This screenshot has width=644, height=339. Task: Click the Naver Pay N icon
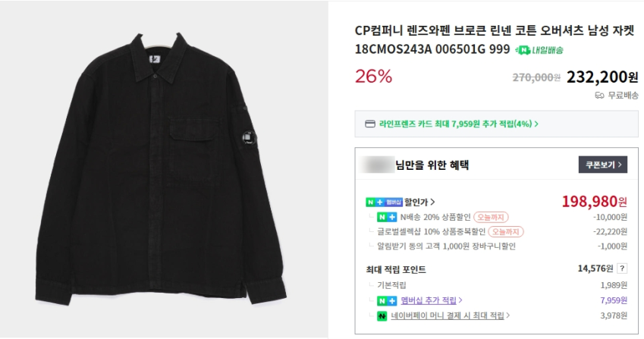(382, 315)
